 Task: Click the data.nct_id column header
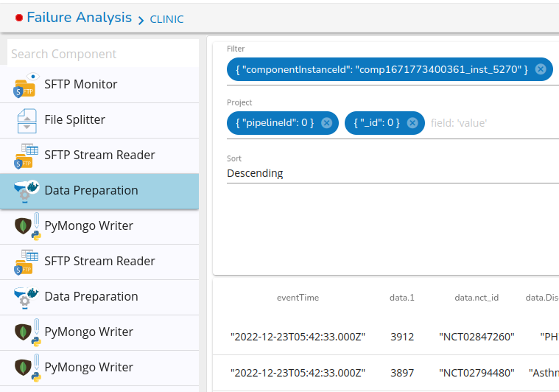click(476, 298)
